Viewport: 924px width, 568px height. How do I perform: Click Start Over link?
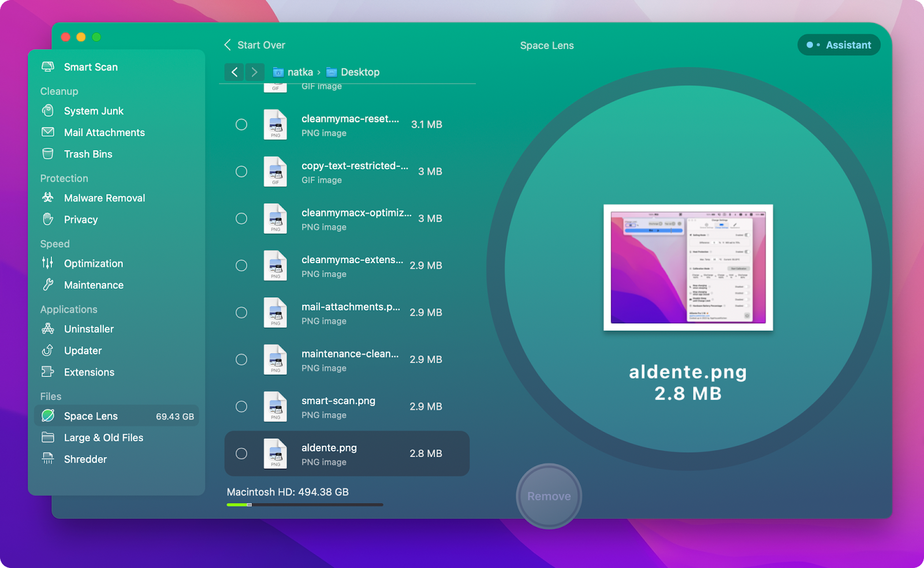(261, 45)
